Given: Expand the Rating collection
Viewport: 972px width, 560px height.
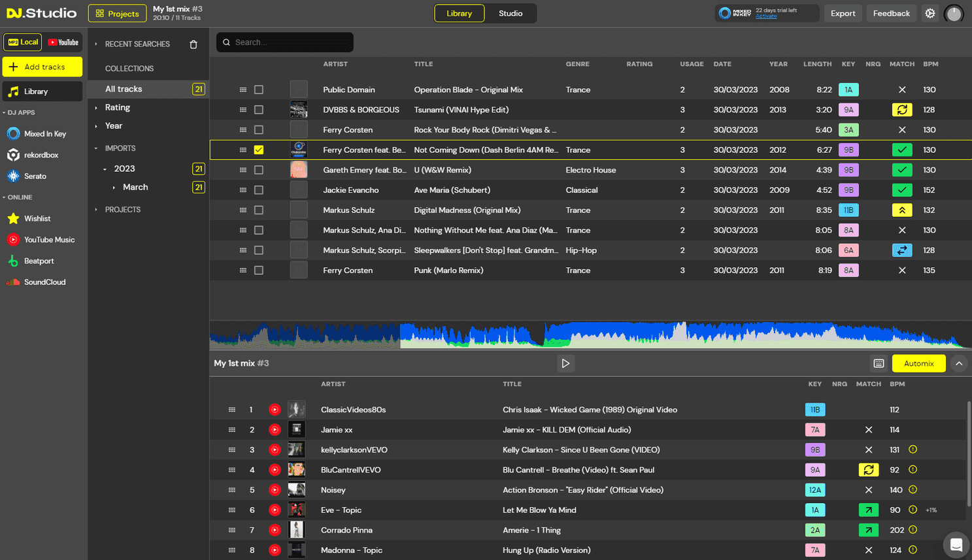Looking at the screenshot, I should pos(119,107).
